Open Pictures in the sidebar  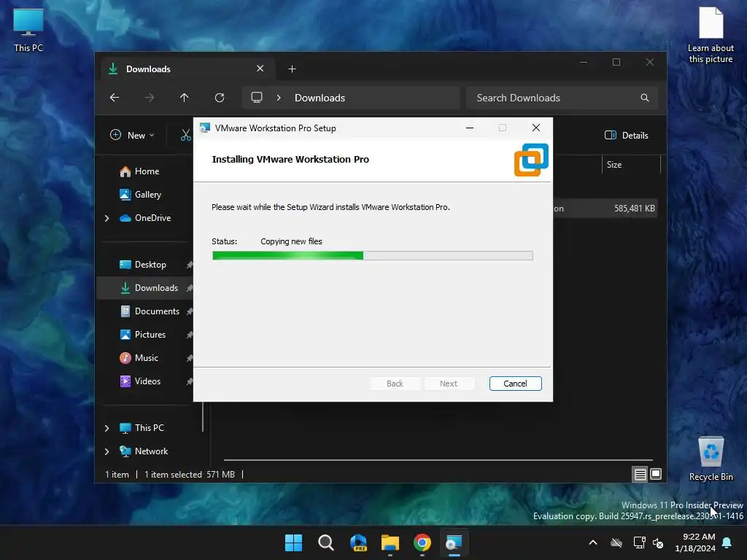142,335
